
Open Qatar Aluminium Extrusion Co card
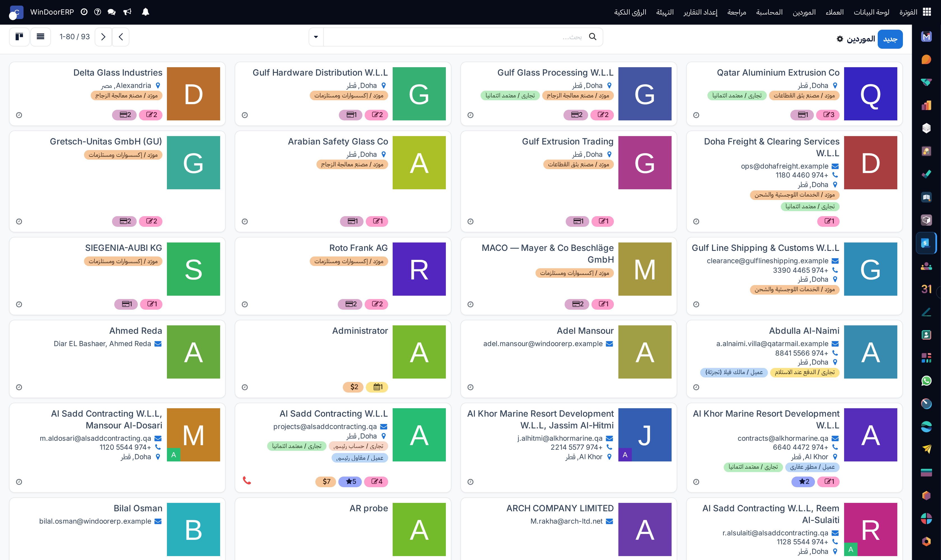[x=794, y=94]
